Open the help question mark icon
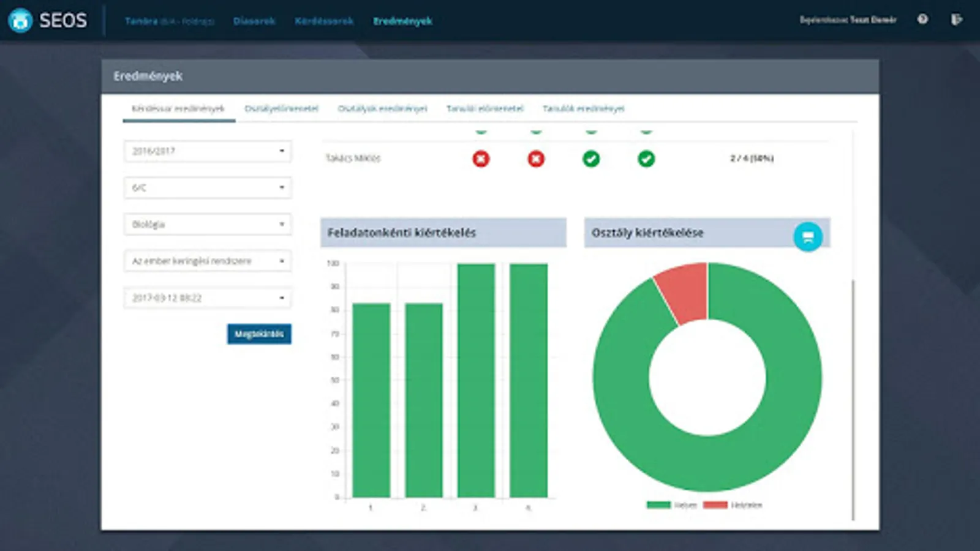 point(922,20)
